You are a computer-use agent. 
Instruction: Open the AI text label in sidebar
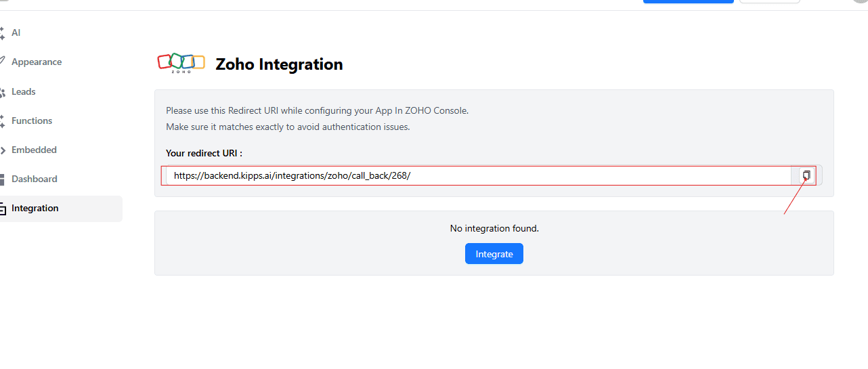16,32
